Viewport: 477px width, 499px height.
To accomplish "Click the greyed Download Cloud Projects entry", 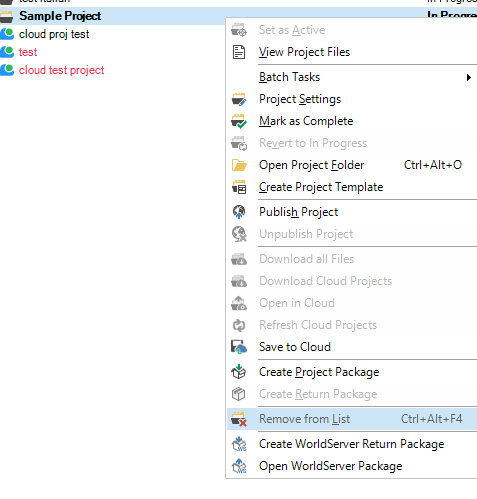I will tap(352, 281).
